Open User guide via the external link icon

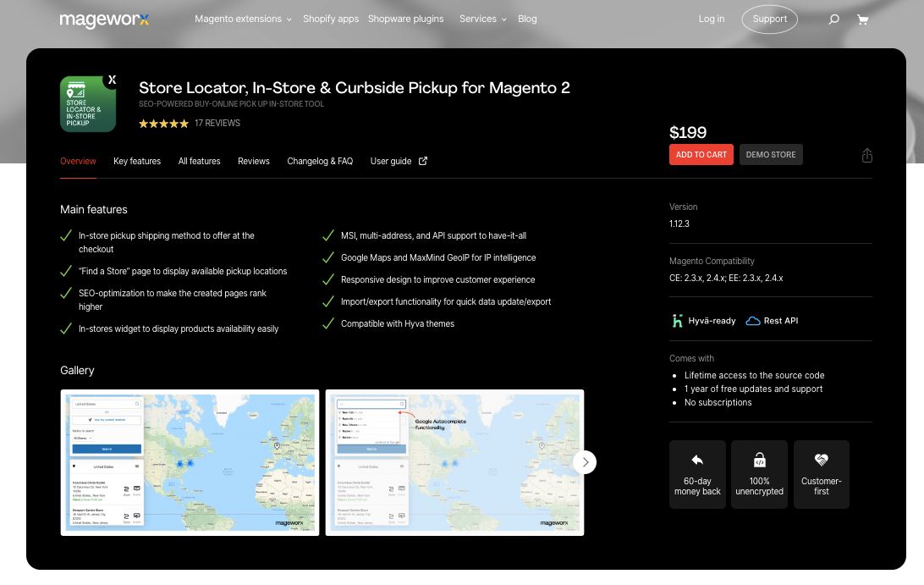click(423, 161)
